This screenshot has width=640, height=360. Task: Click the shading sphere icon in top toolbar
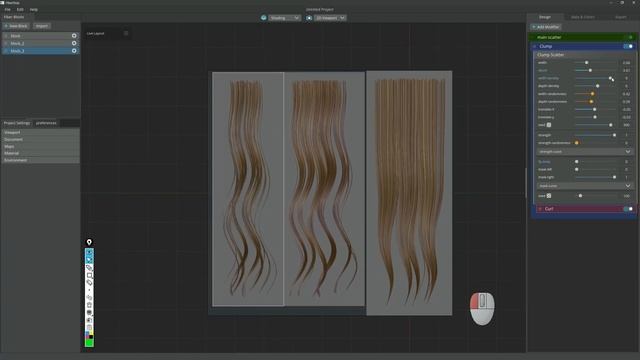point(264,18)
